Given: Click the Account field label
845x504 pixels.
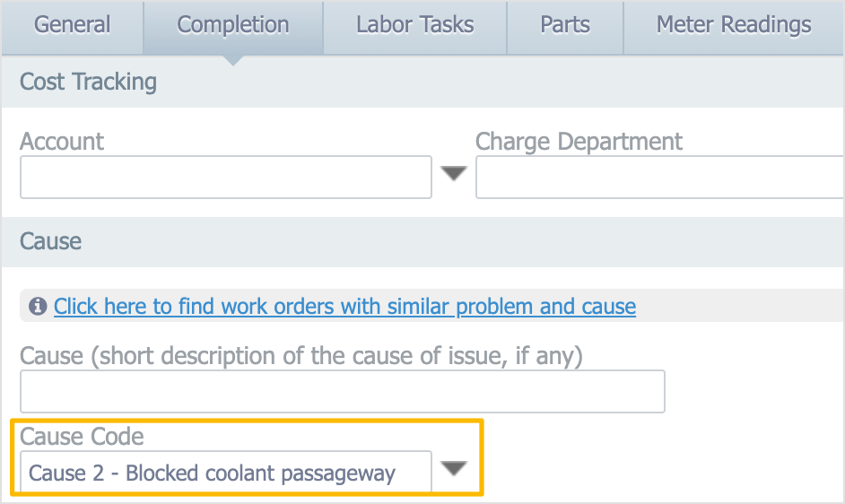Looking at the screenshot, I should pyautogui.click(x=62, y=142).
